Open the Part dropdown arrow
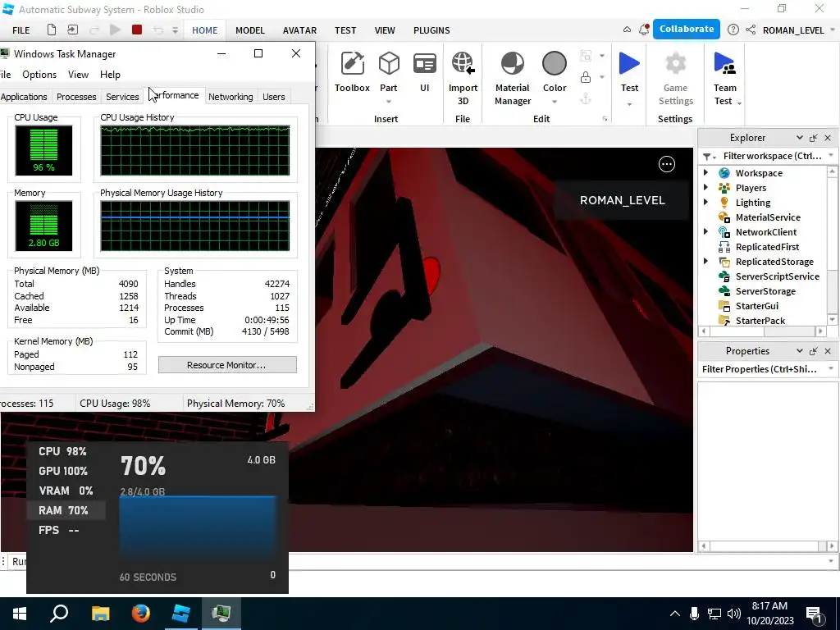 (x=388, y=102)
